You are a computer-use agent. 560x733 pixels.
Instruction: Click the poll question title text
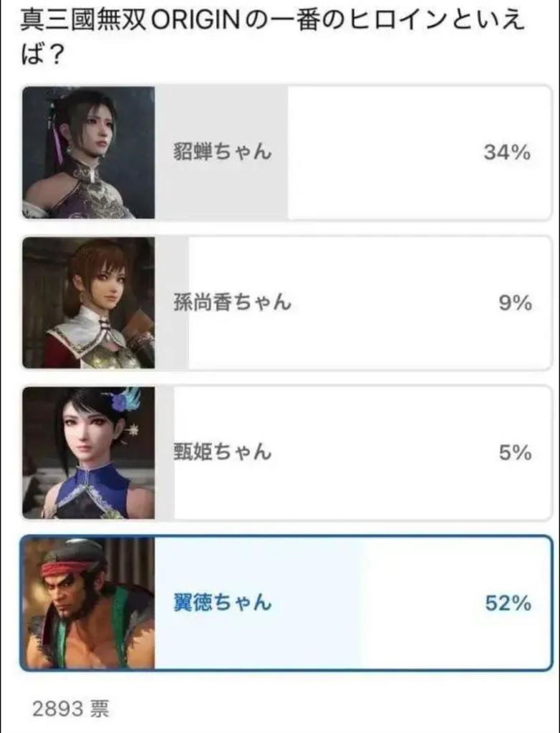(x=272, y=39)
